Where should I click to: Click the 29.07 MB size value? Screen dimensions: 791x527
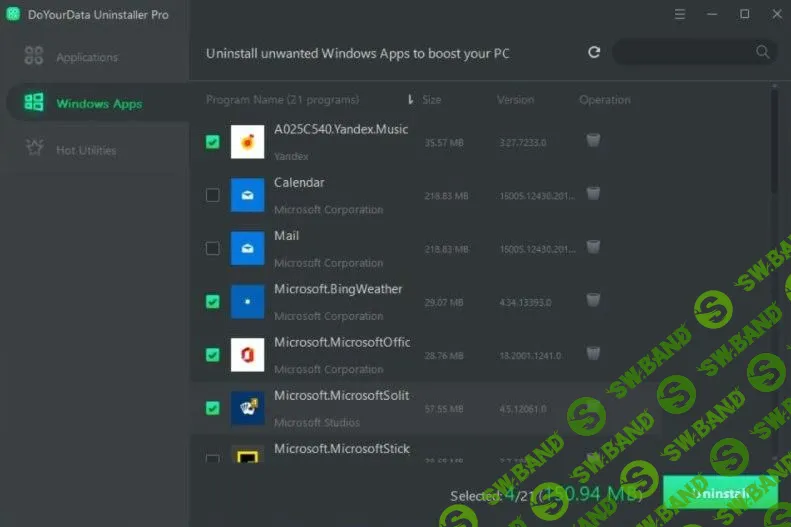pyautogui.click(x=444, y=303)
